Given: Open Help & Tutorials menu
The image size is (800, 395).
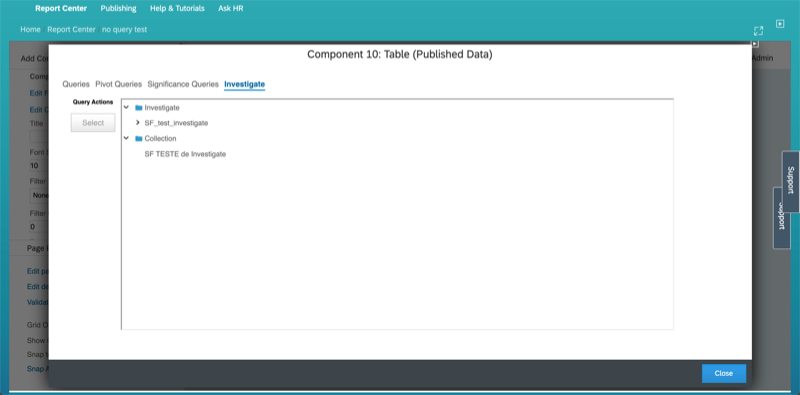Looking at the screenshot, I should point(177,8).
